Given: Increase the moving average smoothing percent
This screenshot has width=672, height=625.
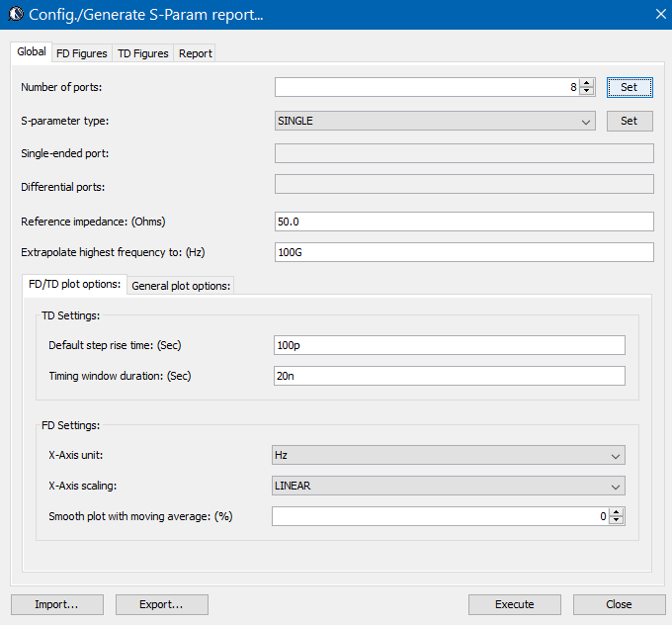Looking at the screenshot, I should [617, 512].
